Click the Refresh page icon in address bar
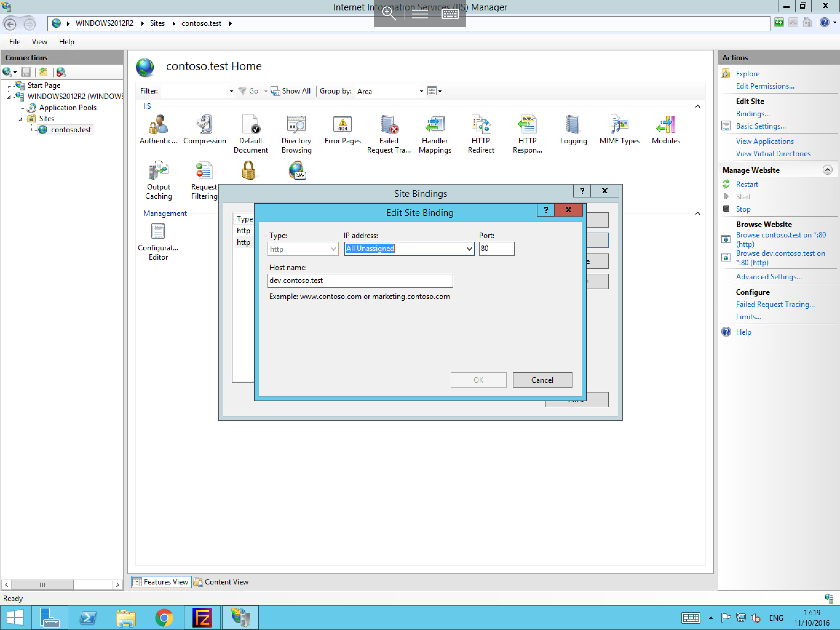 [779, 23]
